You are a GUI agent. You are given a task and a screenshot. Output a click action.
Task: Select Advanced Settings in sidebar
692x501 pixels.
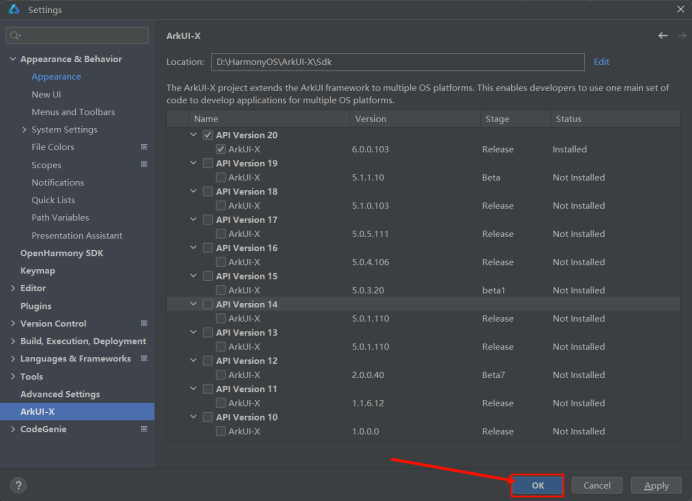(60, 394)
